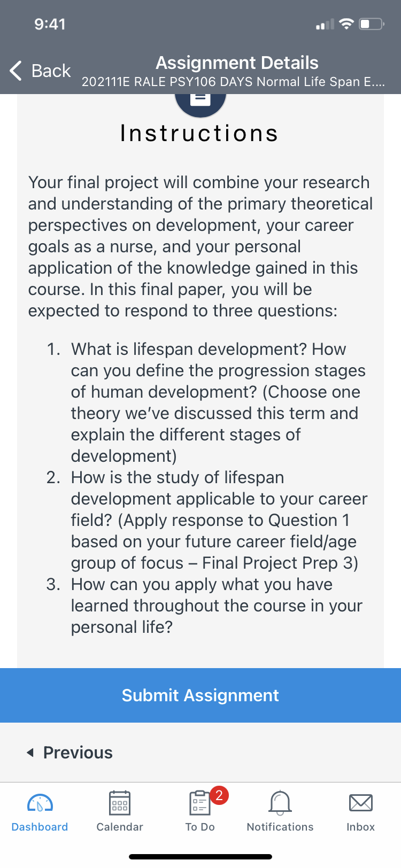Open the Inbox envelope icon
The width and height of the screenshot is (401, 868).
coord(361,803)
